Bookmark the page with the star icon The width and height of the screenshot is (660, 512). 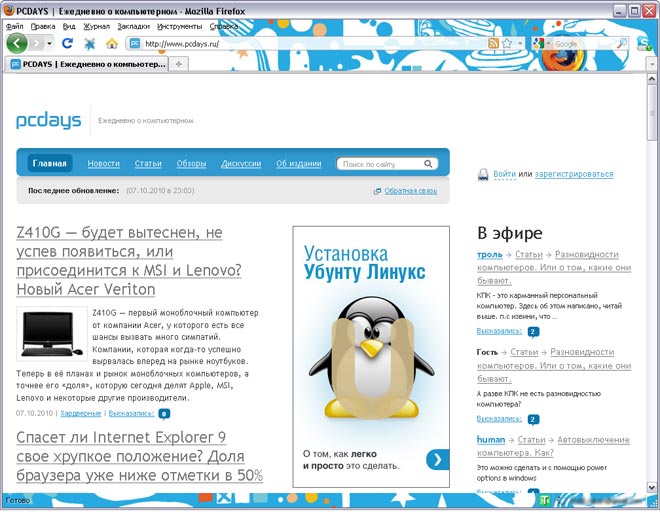click(507, 43)
